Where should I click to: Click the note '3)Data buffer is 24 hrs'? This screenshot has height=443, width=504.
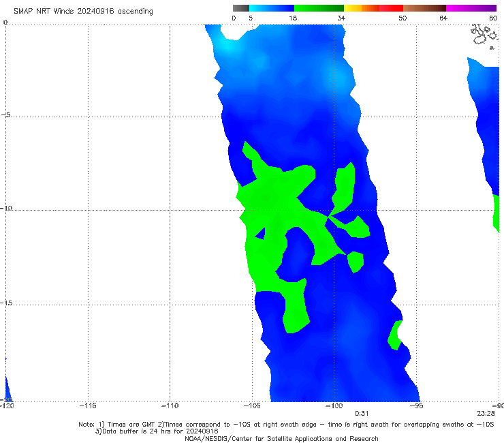tap(157, 431)
